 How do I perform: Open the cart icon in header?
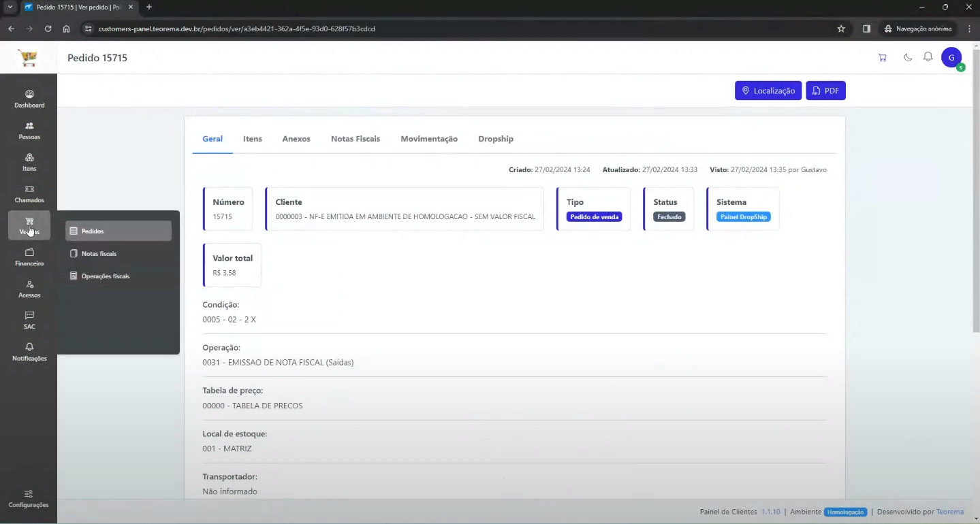point(883,58)
